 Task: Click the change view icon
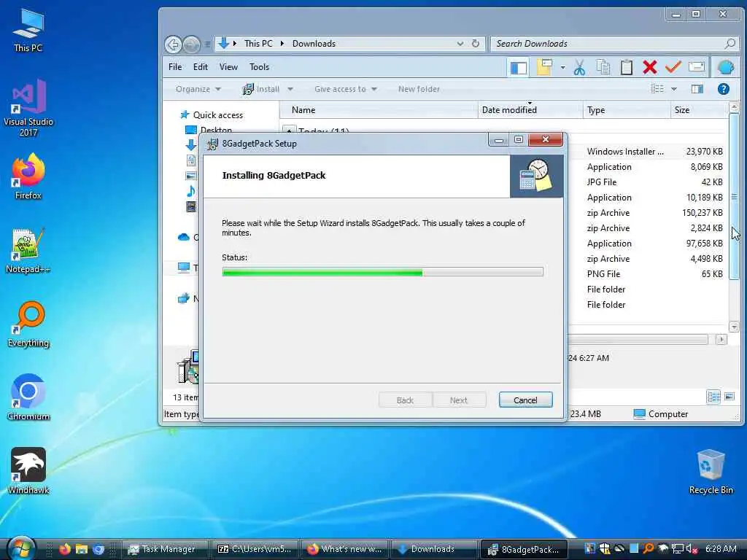[657, 88]
